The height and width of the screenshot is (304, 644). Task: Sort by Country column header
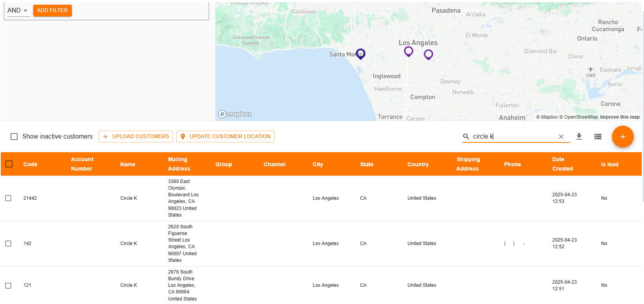click(x=418, y=164)
